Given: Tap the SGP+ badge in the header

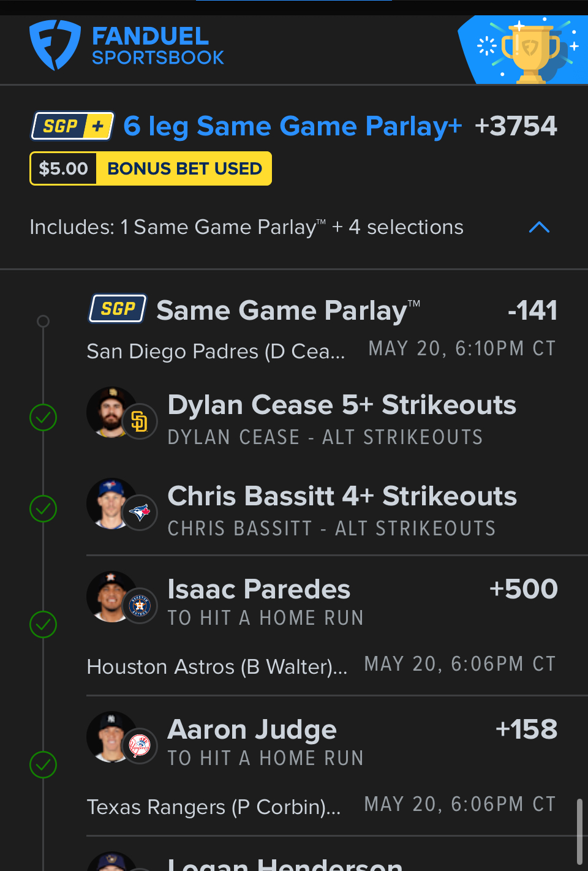Looking at the screenshot, I should pyautogui.click(x=73, y=126).
